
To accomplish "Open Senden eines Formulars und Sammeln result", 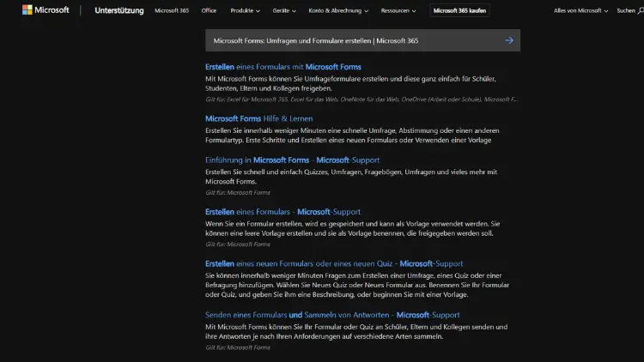I will (332, 315).
